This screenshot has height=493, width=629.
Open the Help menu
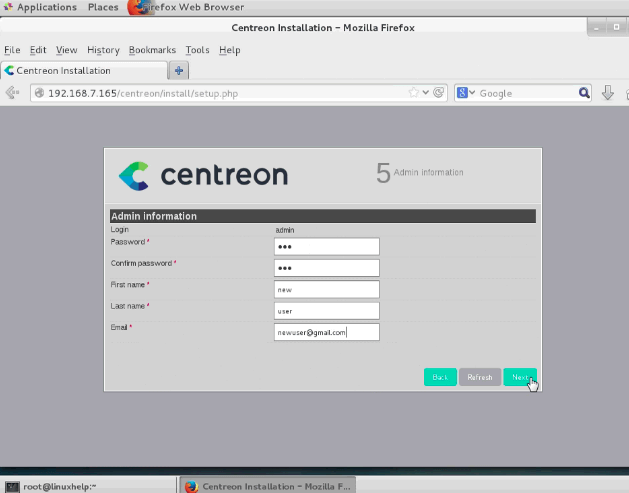pos(229,50)
